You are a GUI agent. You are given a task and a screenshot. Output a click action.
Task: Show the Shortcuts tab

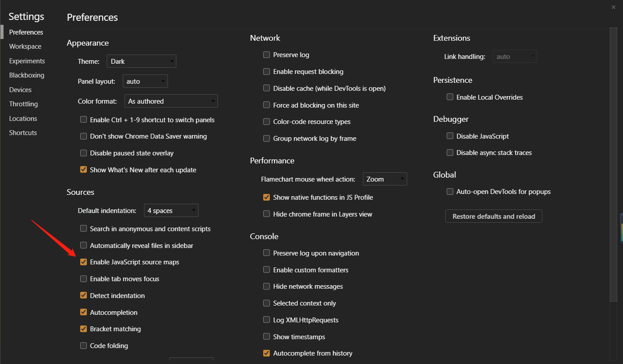[23, 133]
